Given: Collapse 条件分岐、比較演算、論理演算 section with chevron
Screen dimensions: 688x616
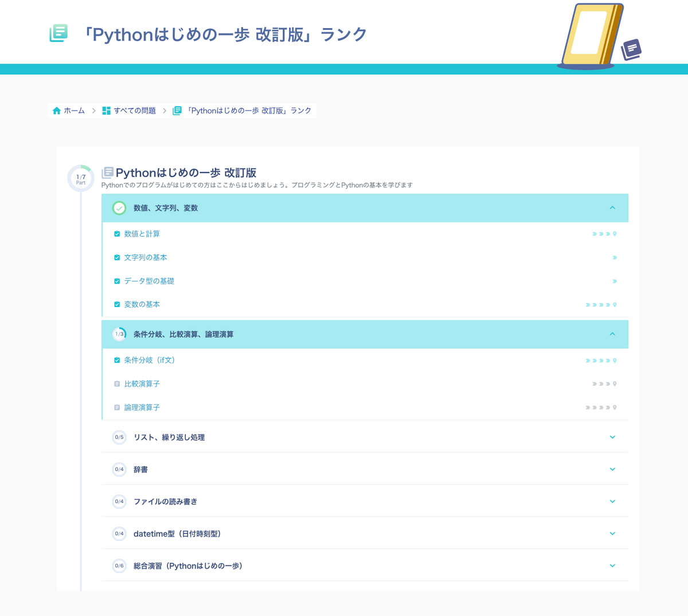Looking at the screenshot, I should [x=612, y=334].
